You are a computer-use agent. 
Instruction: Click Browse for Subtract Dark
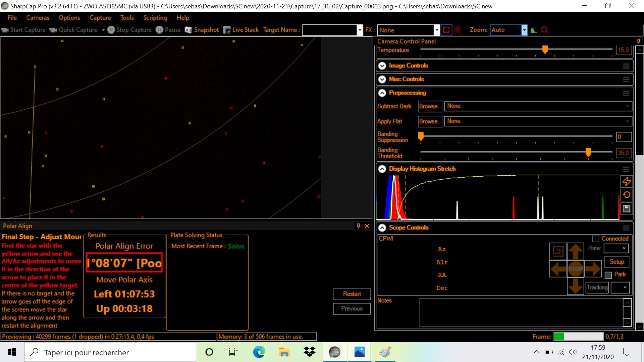[x=431, y=106]
